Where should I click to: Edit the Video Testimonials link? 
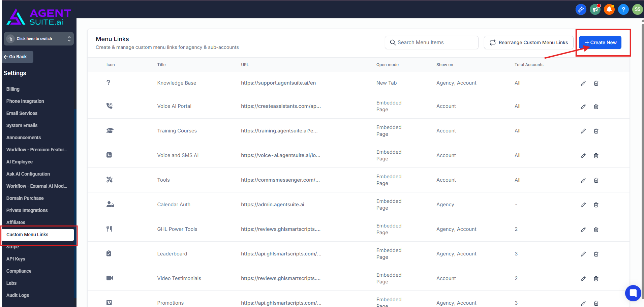coord(583,279)
